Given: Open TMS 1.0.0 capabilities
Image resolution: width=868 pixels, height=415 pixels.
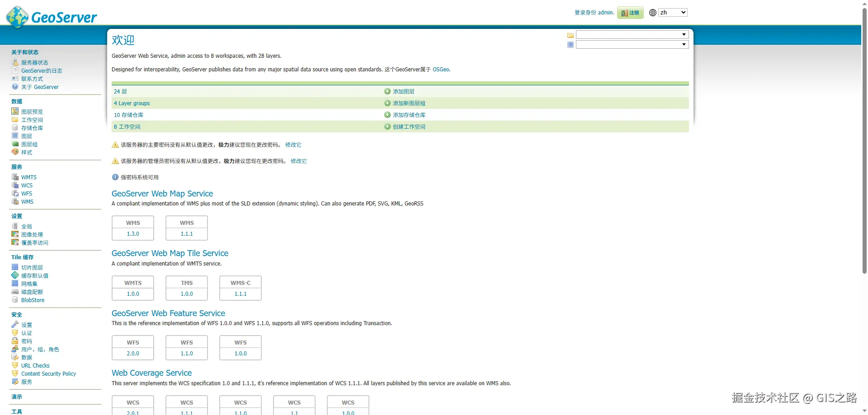Looking at the screenshot, I should point(187,294).
